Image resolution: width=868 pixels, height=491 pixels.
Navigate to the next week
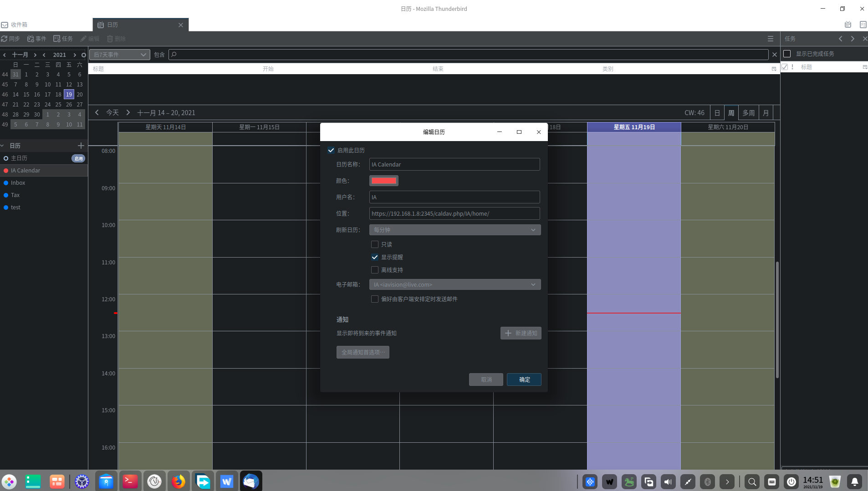[x=128, y=112]
